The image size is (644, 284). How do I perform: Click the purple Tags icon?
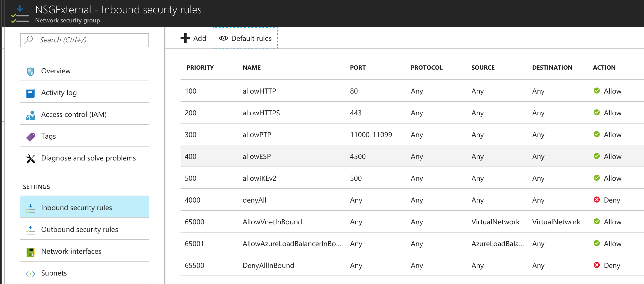coord(31,137)
